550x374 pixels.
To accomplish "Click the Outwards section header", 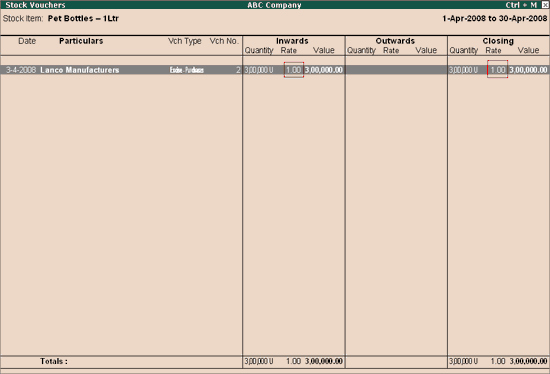I will pyautogui.click(x=395, y=41).
